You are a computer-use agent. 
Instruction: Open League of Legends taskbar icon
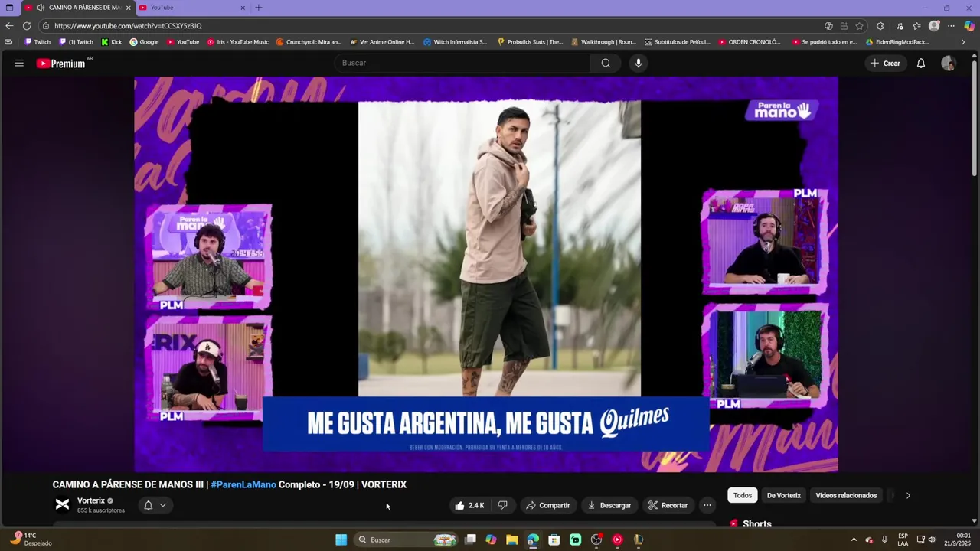coord(639,540)
